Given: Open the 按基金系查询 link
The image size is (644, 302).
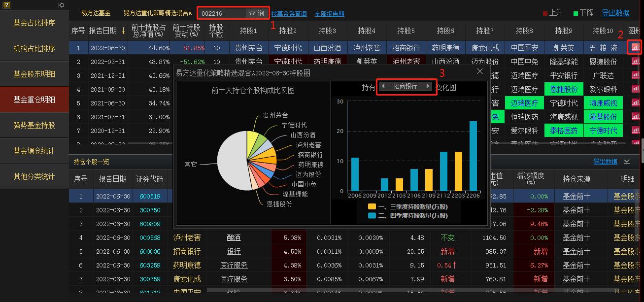Looking at the screenshot, I should pyautogui.click(x=290, y=13).
